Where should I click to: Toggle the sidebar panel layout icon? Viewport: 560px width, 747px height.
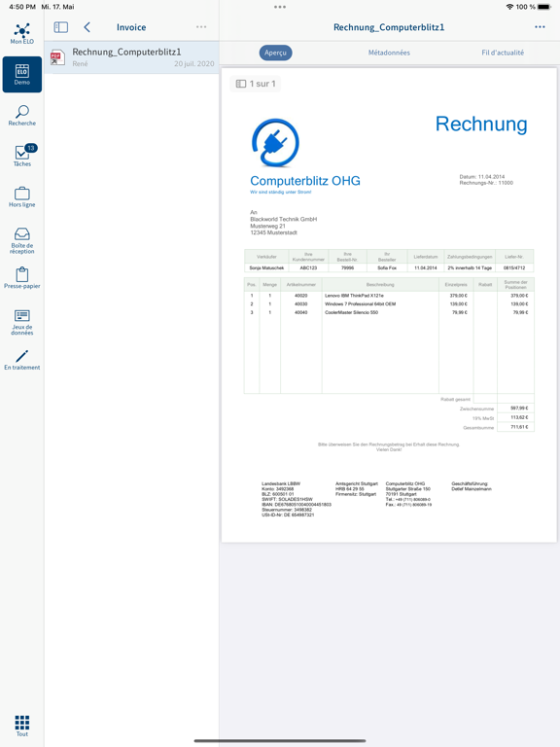click(x=61, y=27)
